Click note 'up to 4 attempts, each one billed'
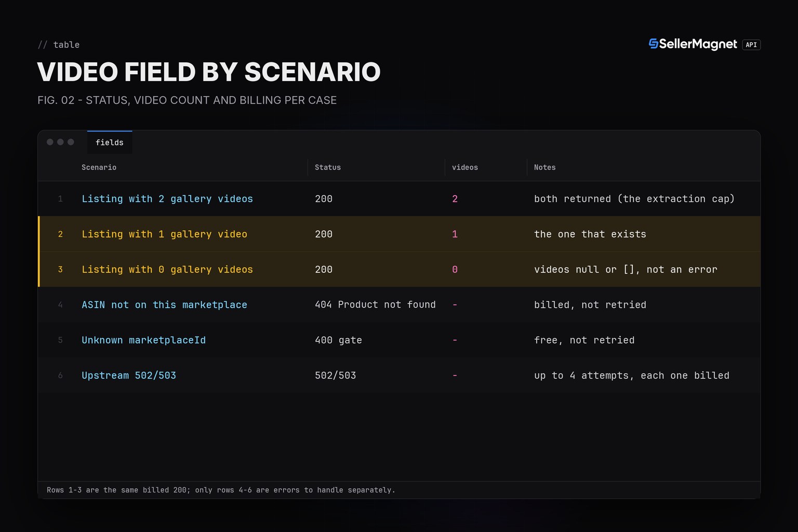The width and height of the screenshot is (798, 532). click(632, 376)
